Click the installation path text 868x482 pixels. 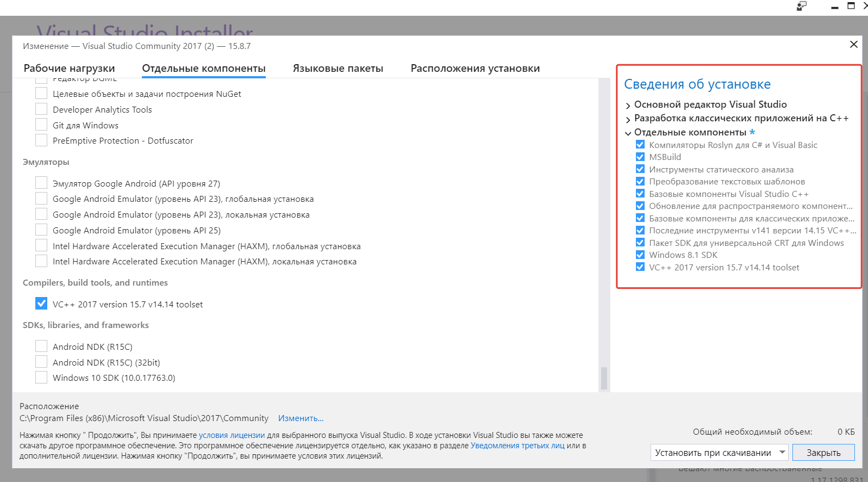pyautogui.click(x=144, y=418)
